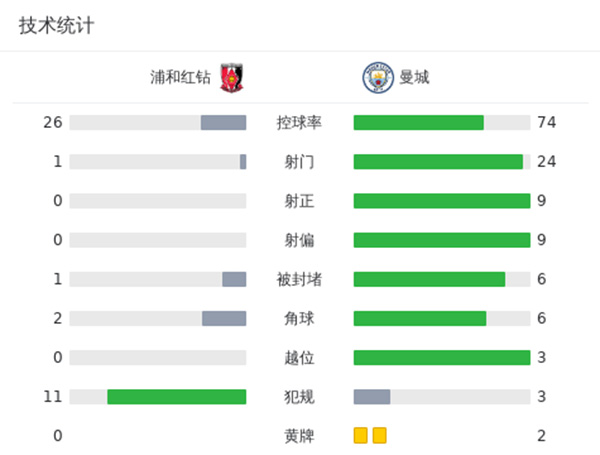Click the first yellow card icon

click(360, 435)
